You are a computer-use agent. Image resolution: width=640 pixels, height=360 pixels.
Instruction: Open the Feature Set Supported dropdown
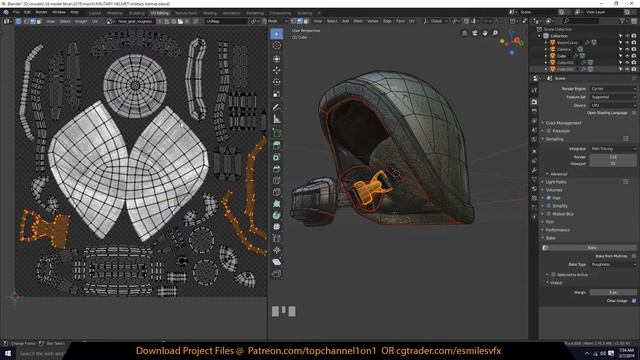(x=613, y=97)
